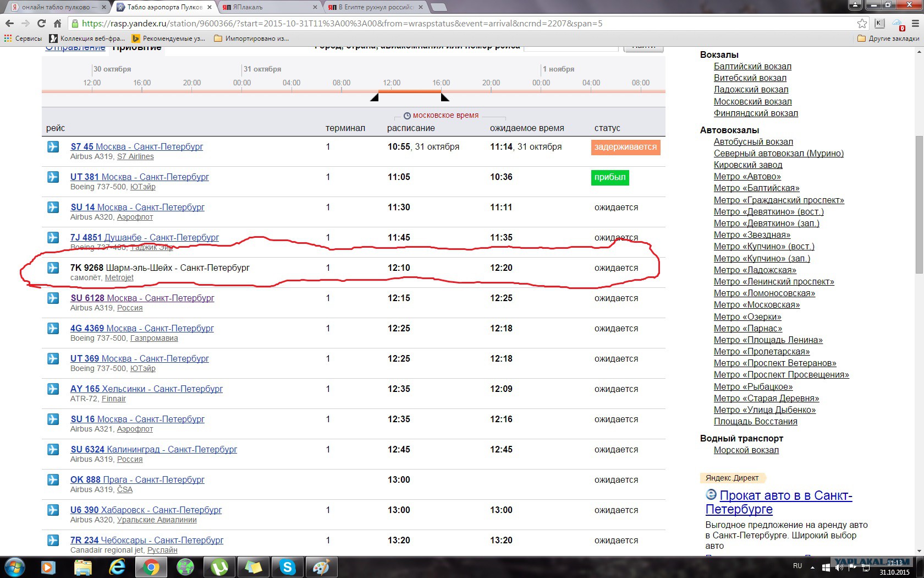Select the left timeline range handle
924x578 pixels.
click(375, 97)
